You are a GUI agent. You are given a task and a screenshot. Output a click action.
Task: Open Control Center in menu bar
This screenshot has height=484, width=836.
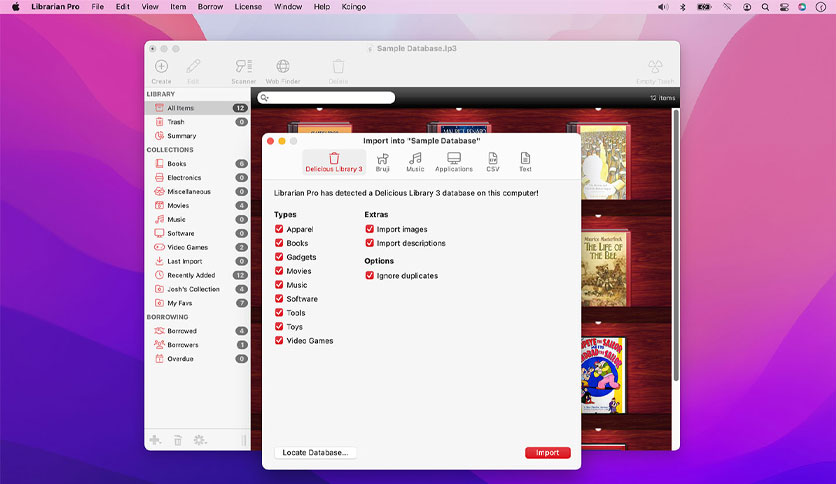click(x=784, y=7)
